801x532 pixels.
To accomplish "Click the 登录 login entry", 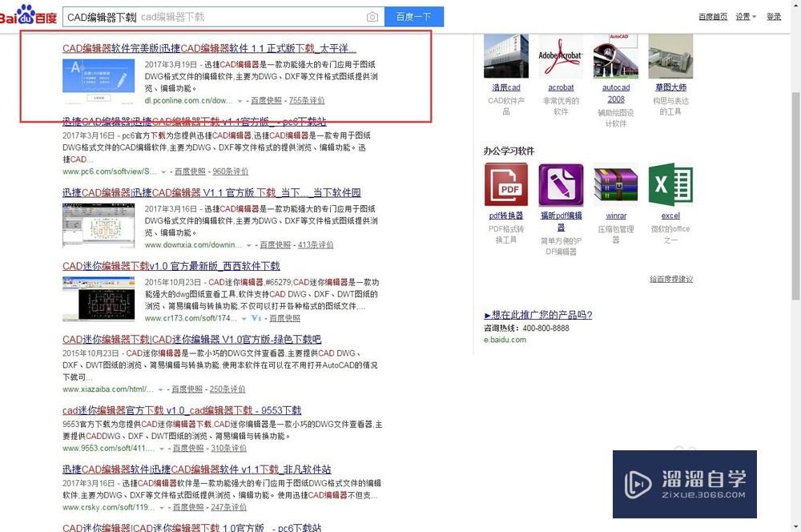I will [x=774, y=16].
